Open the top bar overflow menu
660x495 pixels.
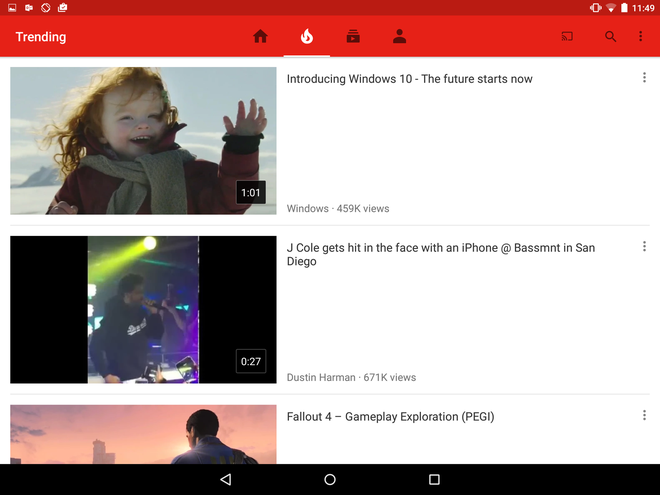pyautogui.click(x=641, y=37)
